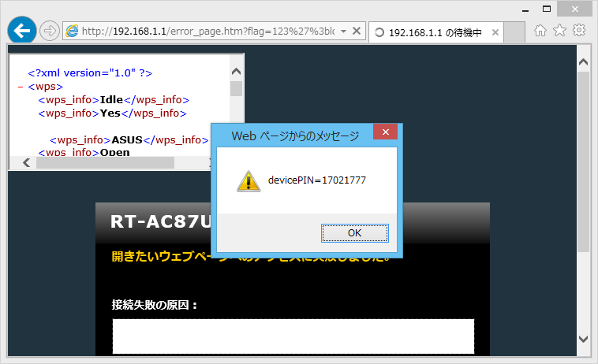598x364 pixels.
Task: Collapse the wps XML node minus sign
Action: click(x=21, y=87)
